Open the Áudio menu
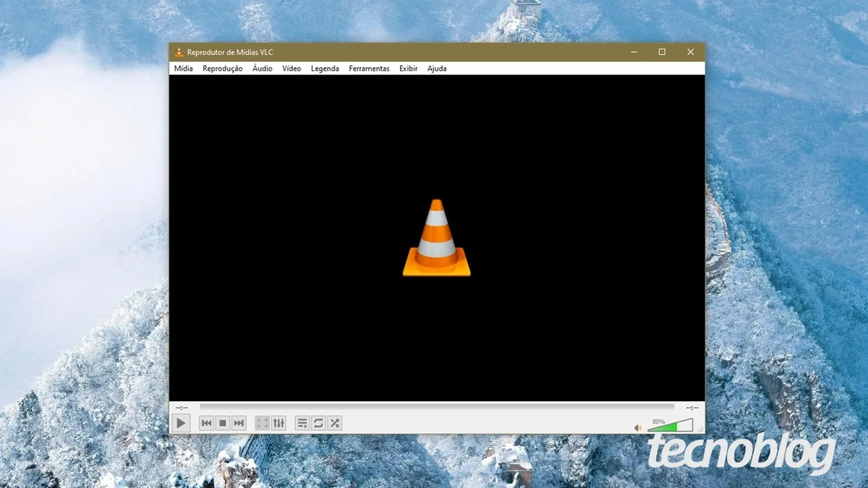The height and width of the screenshot is (488, 868). [x=263, y=69]
